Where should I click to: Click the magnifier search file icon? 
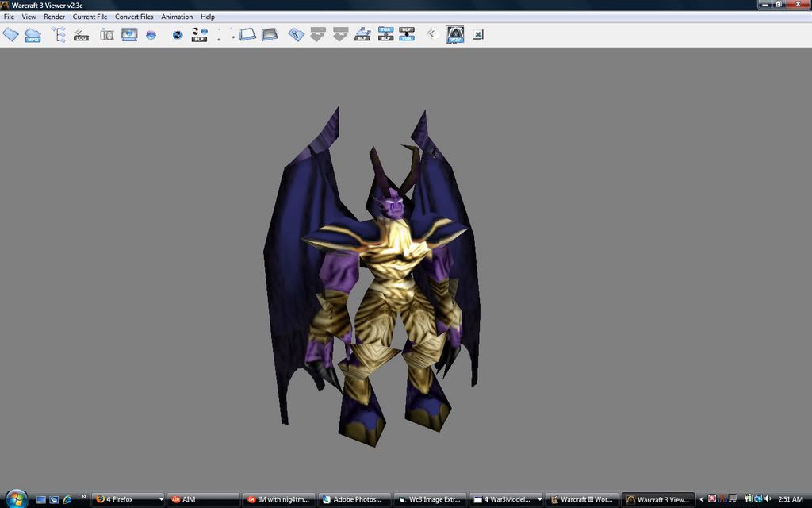point(296,35)
